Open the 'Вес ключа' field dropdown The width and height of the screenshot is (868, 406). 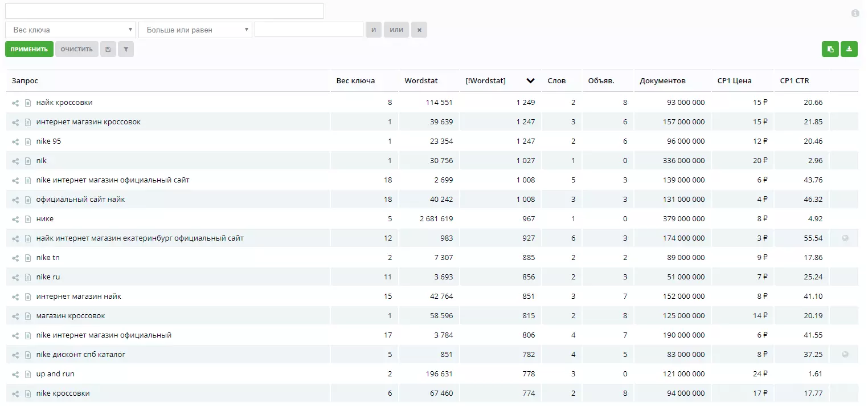click(71, 30)
